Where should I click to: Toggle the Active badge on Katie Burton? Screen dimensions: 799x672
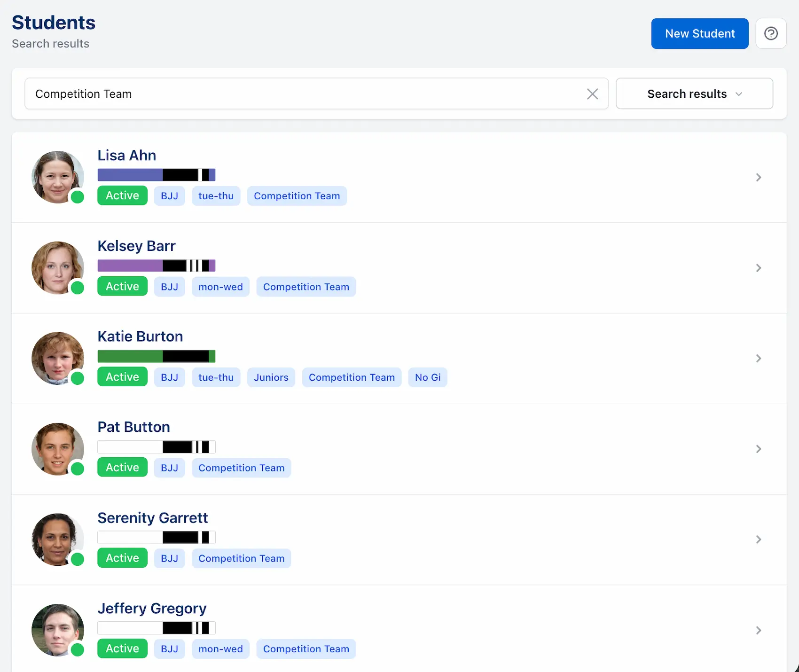tap(122, 376)
